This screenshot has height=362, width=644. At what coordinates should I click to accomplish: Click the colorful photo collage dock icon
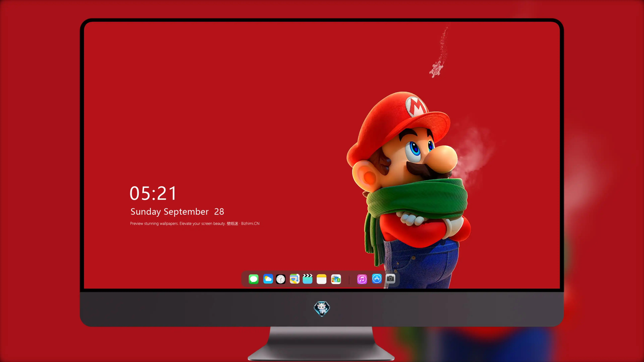click(x=336, y=279)
